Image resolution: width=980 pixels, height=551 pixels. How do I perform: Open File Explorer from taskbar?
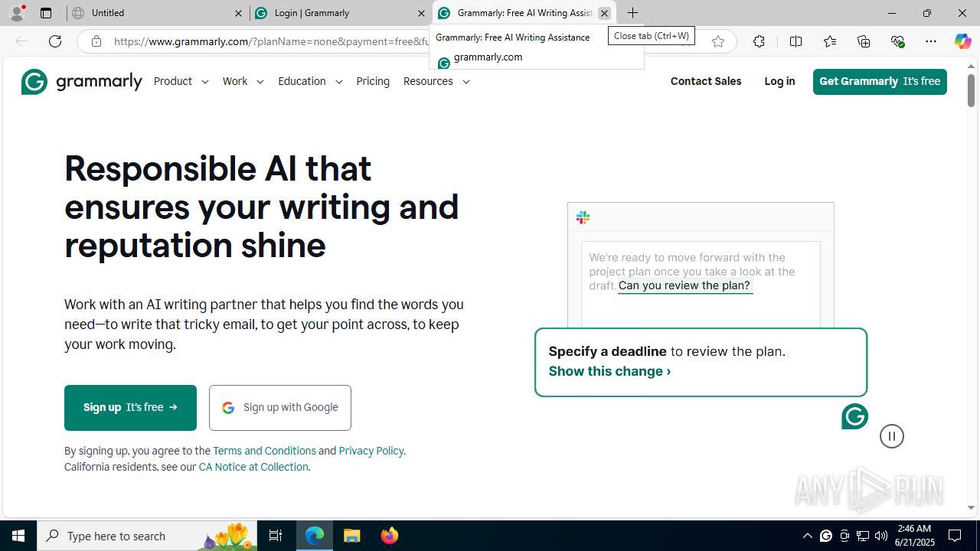tap(351, 536)
